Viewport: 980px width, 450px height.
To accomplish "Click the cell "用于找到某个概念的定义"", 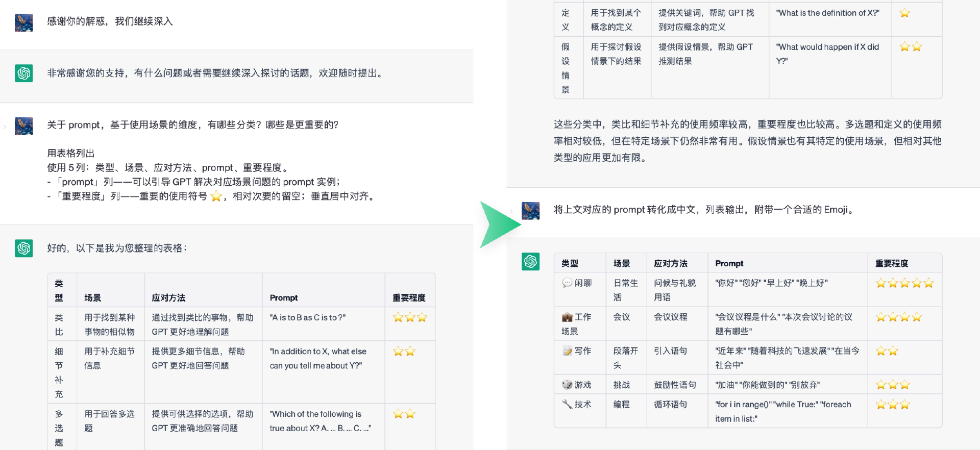I will pyautogui.click(x=616, y=20).
